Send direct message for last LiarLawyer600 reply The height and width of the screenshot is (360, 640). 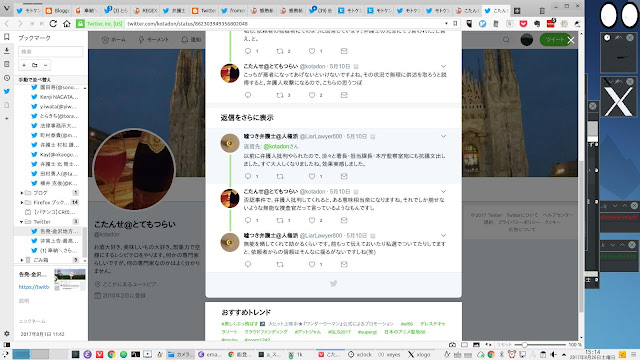point(344,264)
